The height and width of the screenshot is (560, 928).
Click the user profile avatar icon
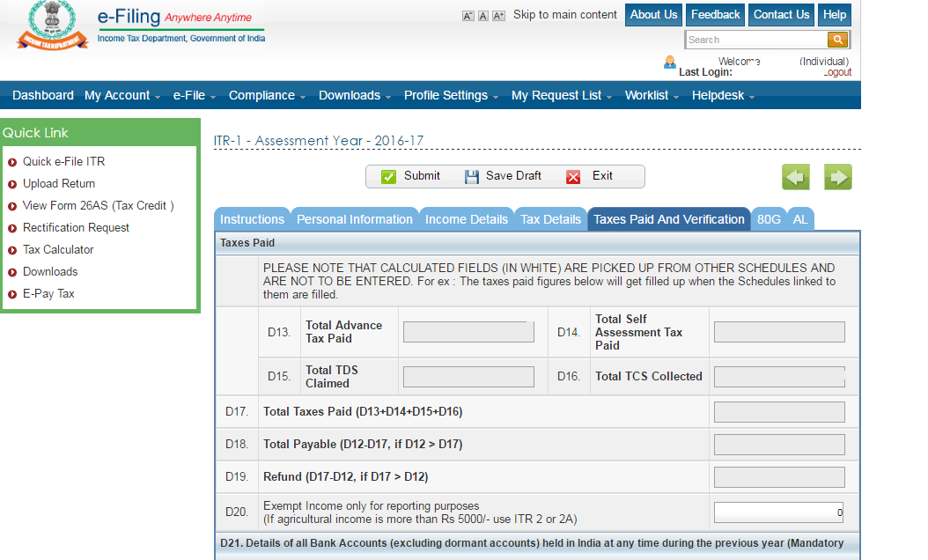(670, 63)
